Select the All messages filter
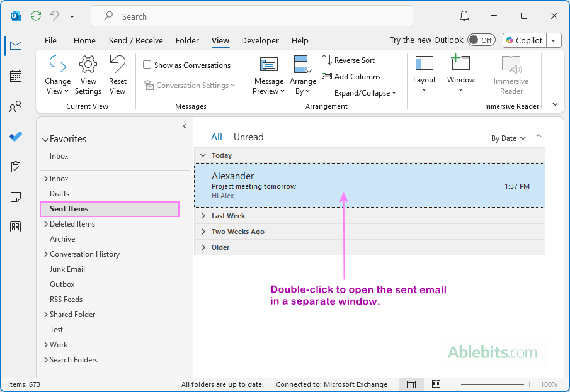This screenshot has height=392, width=570. click(x=216, y=137)
